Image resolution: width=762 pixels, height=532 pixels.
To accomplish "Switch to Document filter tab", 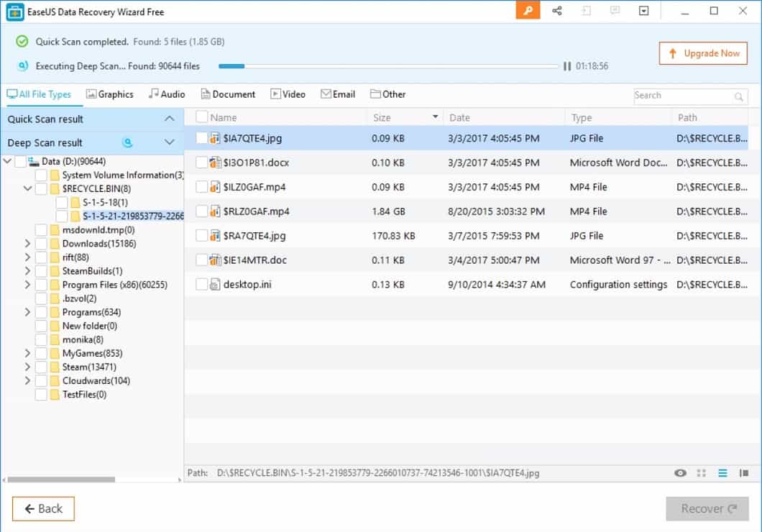I will pos(228,94).
